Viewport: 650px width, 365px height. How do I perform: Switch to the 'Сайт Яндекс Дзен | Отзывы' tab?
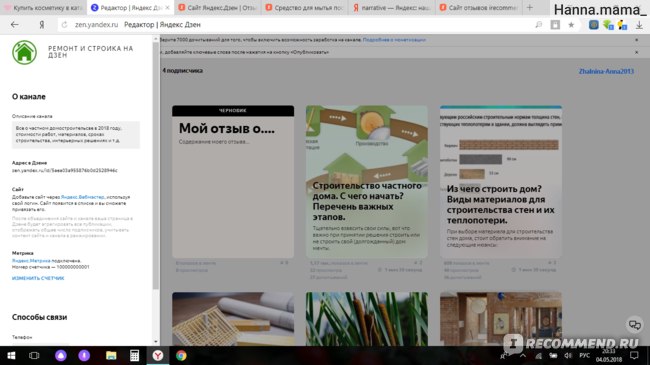point(218,7)
